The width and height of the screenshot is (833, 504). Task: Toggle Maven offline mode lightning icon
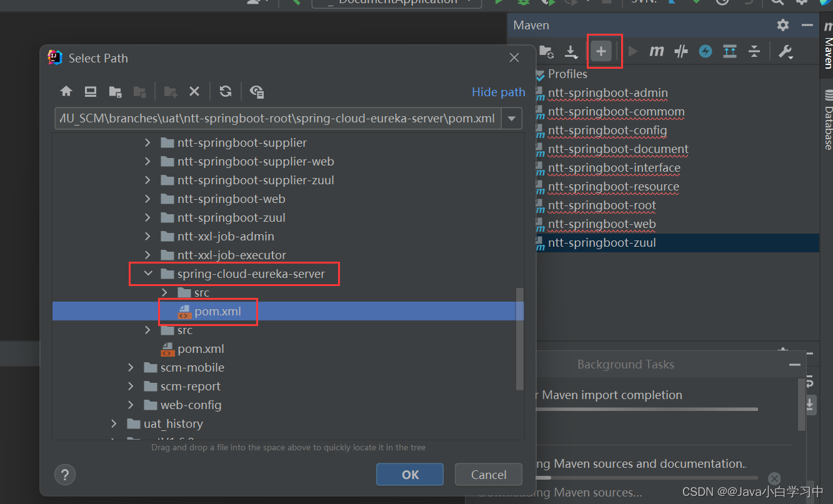pos(706,51)
